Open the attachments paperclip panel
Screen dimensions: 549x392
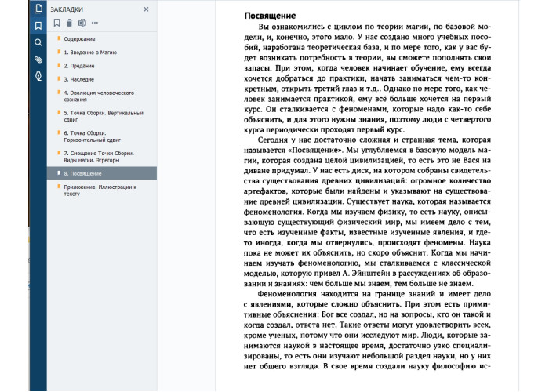coord(38,60)
